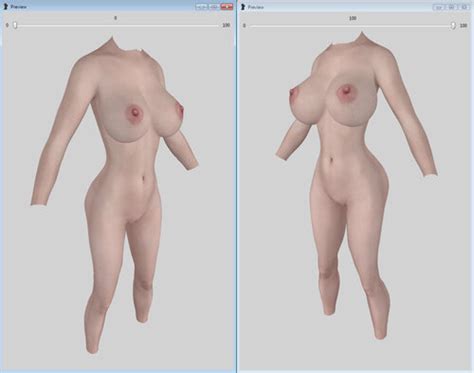Minimize the left Preview window
This screenshot has height=373, width=474.
coord(202,7)
